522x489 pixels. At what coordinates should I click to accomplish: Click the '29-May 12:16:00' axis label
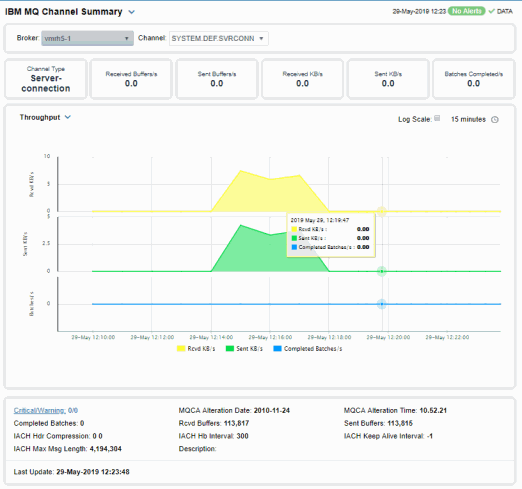[x=270, y=337]
